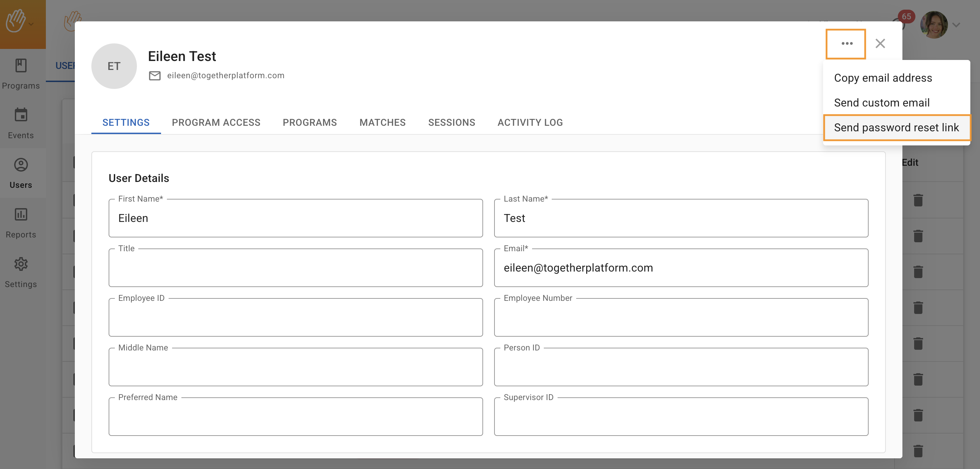Image resolution: width=980 pixels, height=469 pixels.
Task: Switch to the Matches tab
Action: [x=382, y=122]
